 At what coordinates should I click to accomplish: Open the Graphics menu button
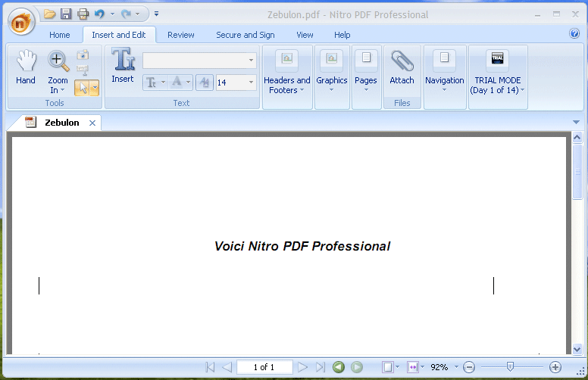tap(332, 76)
